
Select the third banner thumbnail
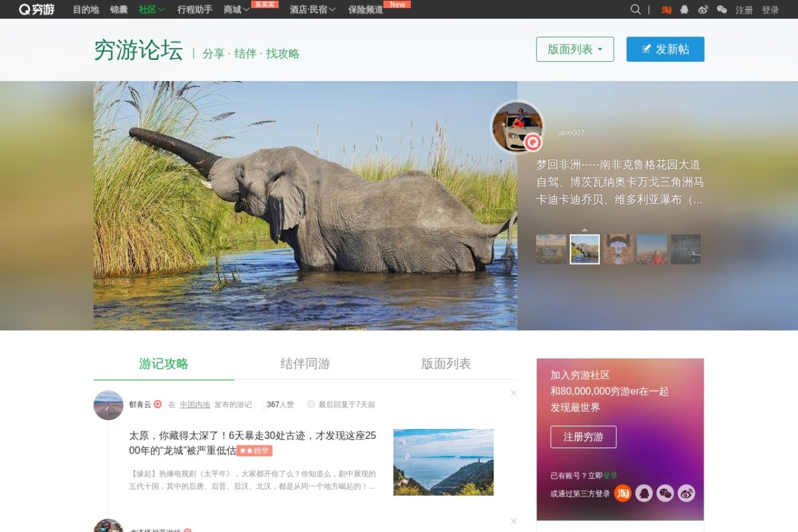618,249
